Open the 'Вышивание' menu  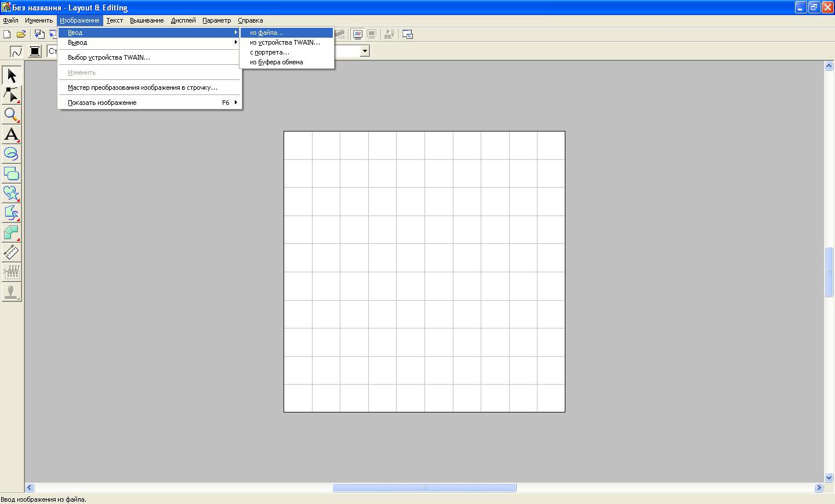pos(147,20)
